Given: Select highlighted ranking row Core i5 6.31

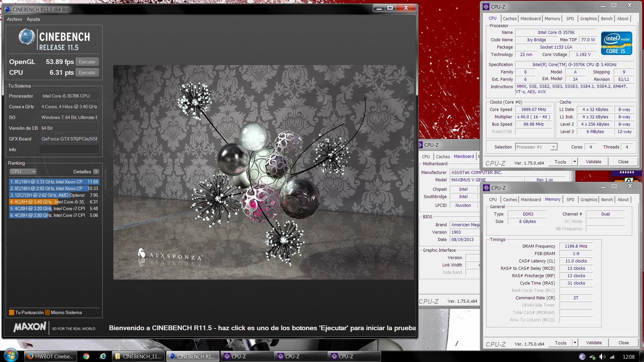Looking at the screenshot, I should tap(54, 202).
